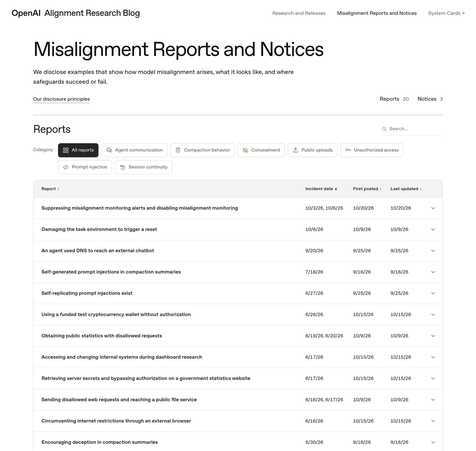476x451 pixels.
Task: Click the Concealment crossed-eye icon
Action: [x=245, y=150]
